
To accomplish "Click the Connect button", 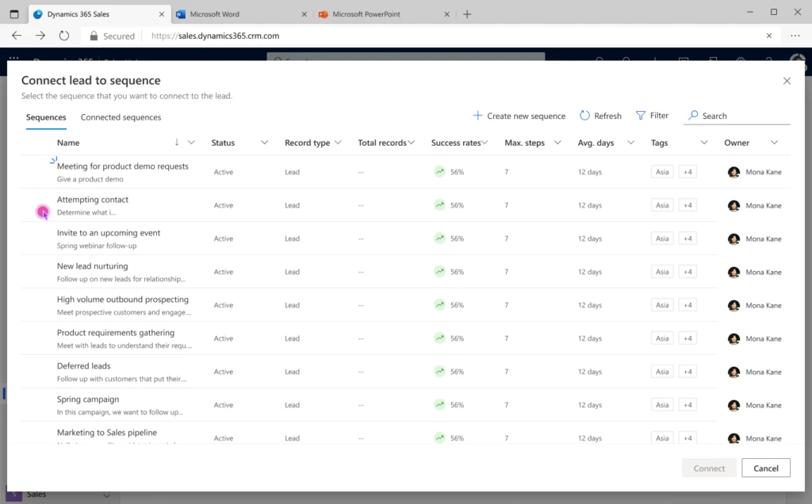I will [709, 468].
